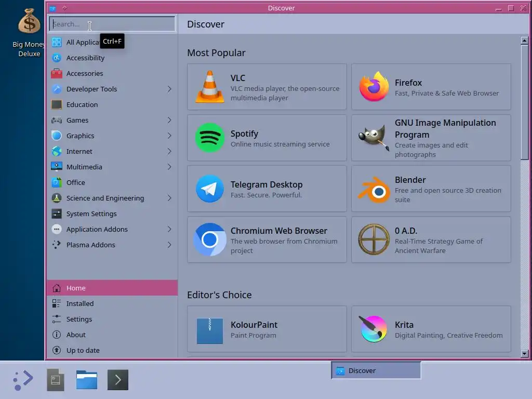Click the Multimedia monitor icon

pyautogui.click(x=57, y=167)
